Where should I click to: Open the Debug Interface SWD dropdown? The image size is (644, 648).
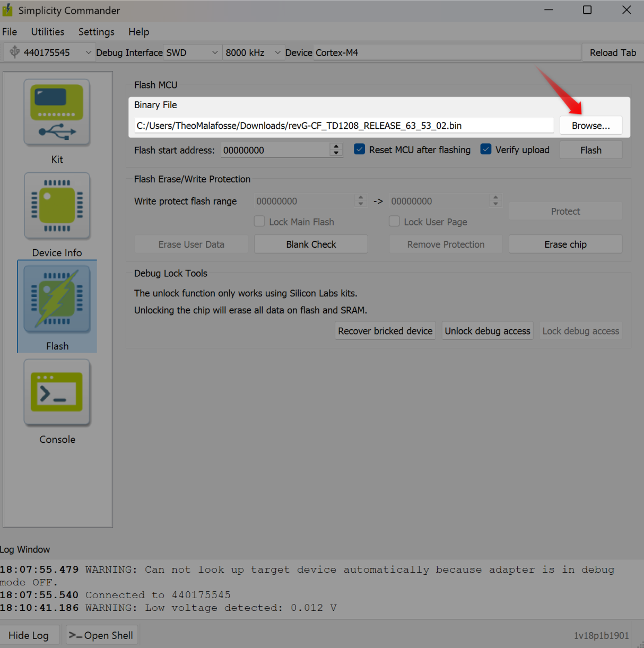coord(214,52)
